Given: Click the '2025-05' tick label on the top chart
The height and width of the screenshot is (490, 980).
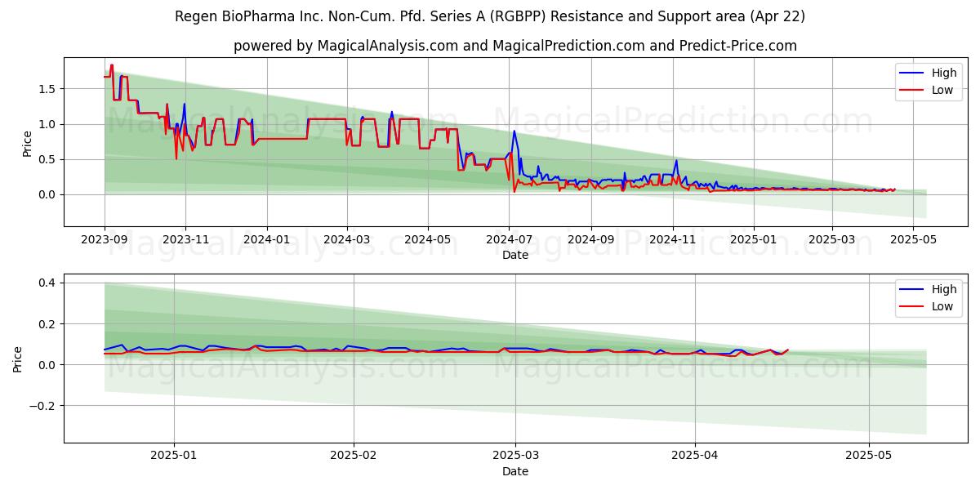Looking at the screenshot, I should [912, 239].
